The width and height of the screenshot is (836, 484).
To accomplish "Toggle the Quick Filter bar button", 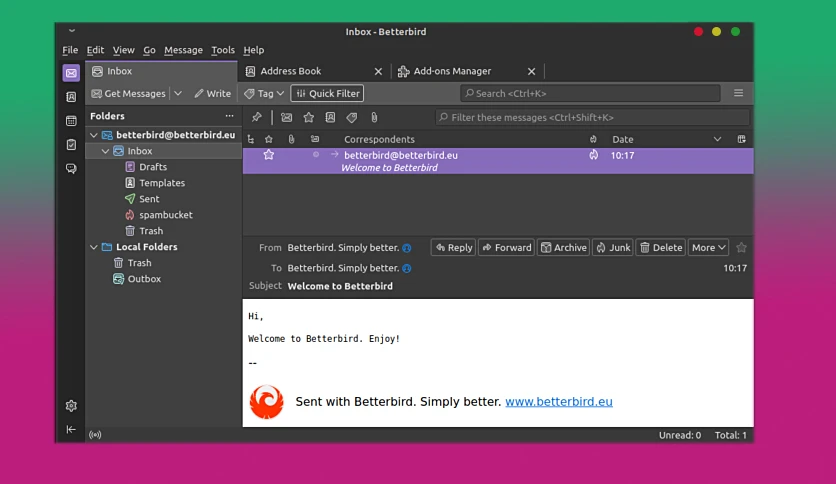I will [x=327, y=93].
